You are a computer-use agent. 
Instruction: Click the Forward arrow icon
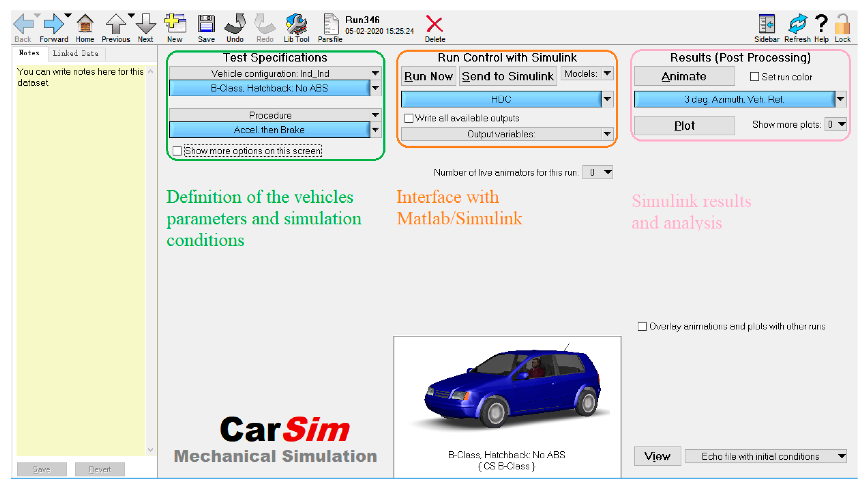54,24
